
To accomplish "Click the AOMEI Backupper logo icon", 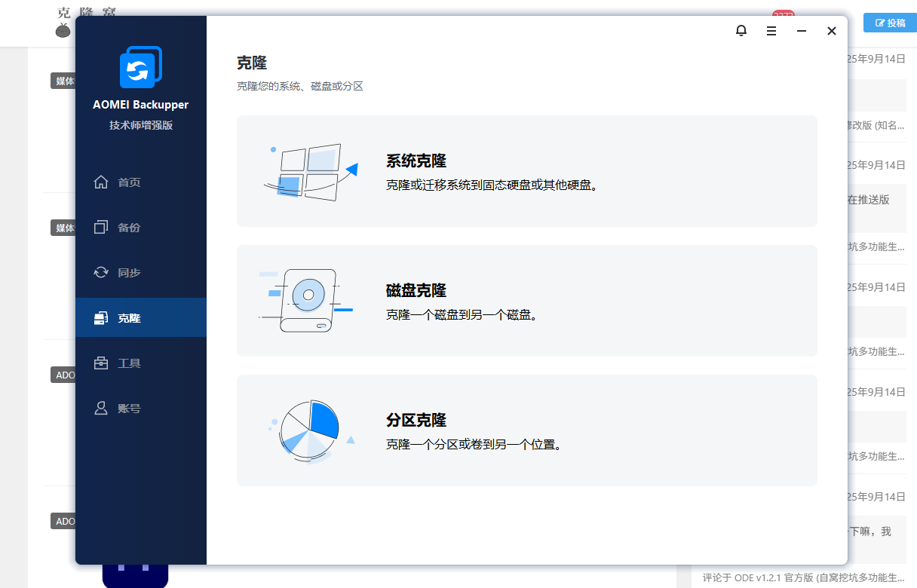I will pos(141,67).
